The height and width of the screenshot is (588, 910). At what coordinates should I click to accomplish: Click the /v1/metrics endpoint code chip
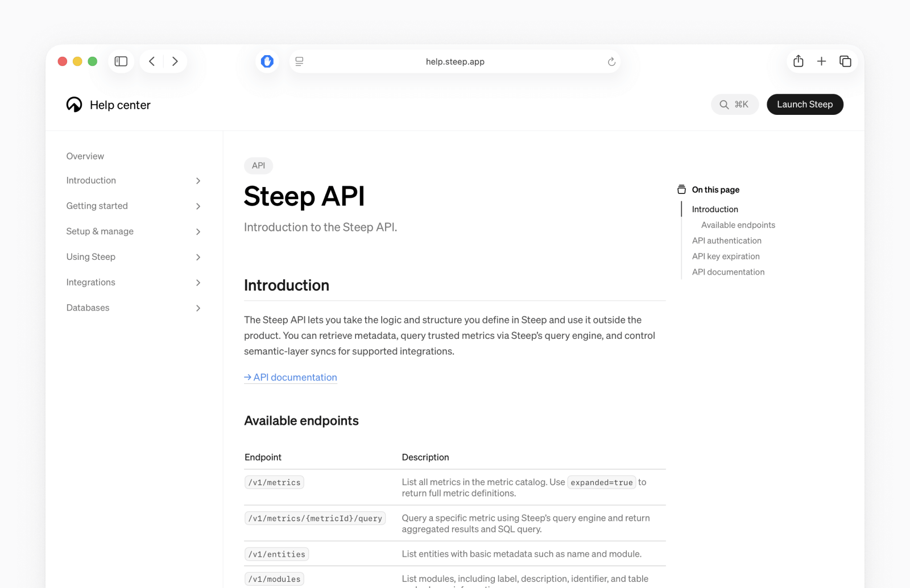click(x=274, y=482)
